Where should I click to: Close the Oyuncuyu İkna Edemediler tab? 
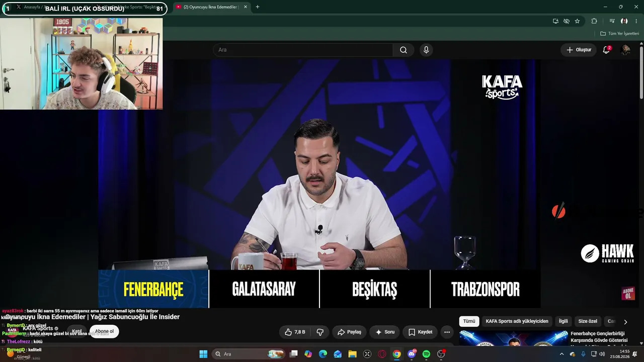[246, 7]
